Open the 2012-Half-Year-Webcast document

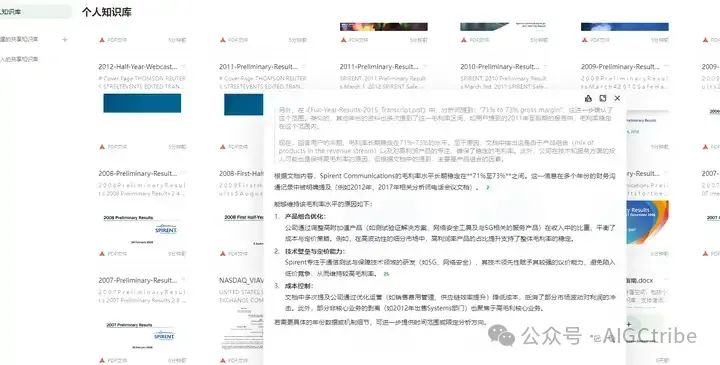(x=138, y=67)
